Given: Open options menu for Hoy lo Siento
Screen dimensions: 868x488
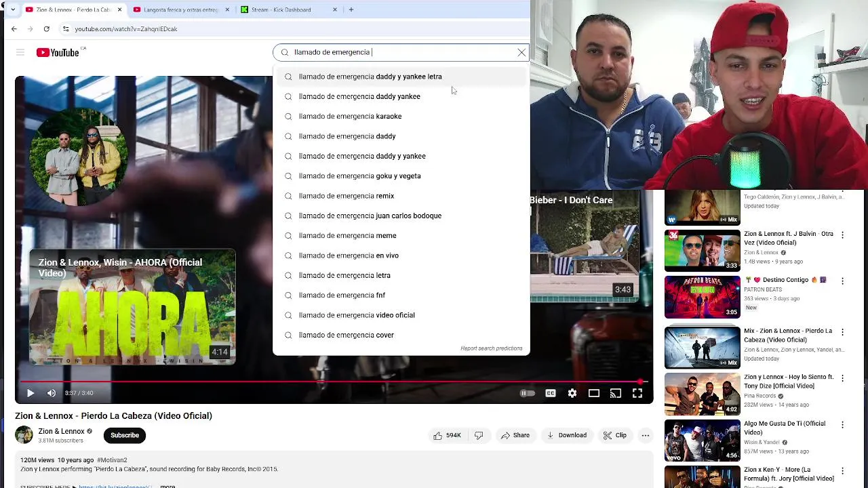Looking at the screenshot, I should [842, 378].
